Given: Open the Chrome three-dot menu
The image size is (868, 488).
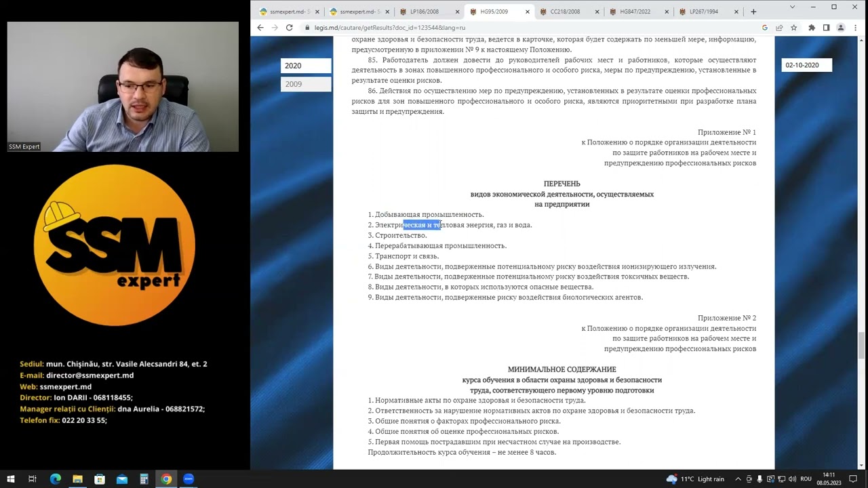Looking at the screenshot, I should click(855, 28).
